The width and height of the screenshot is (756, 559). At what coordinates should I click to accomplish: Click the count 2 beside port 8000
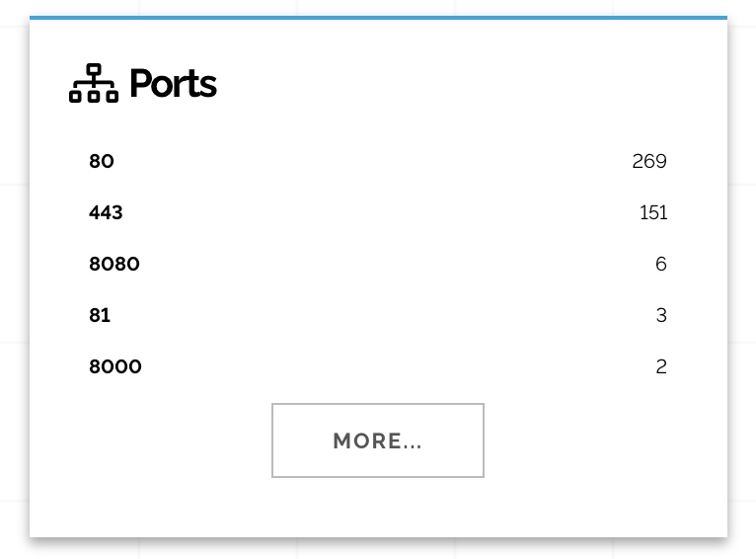tap(661, 366)
